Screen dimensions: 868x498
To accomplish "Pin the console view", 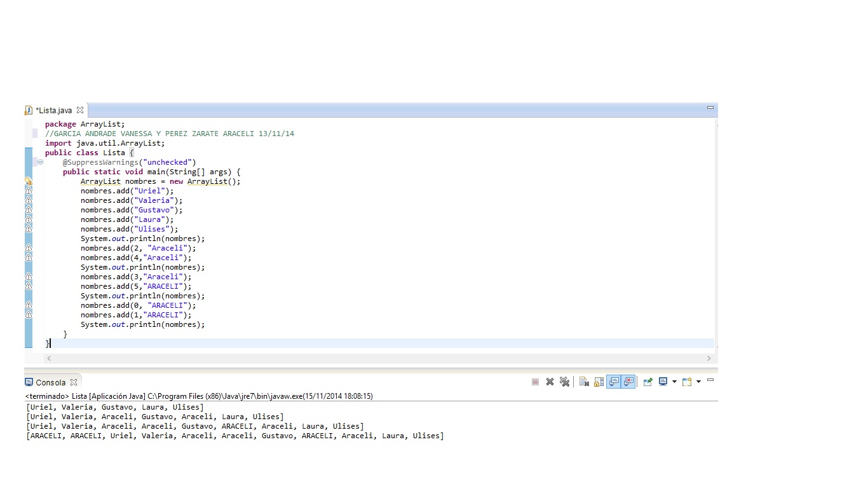I will [648, 382].
